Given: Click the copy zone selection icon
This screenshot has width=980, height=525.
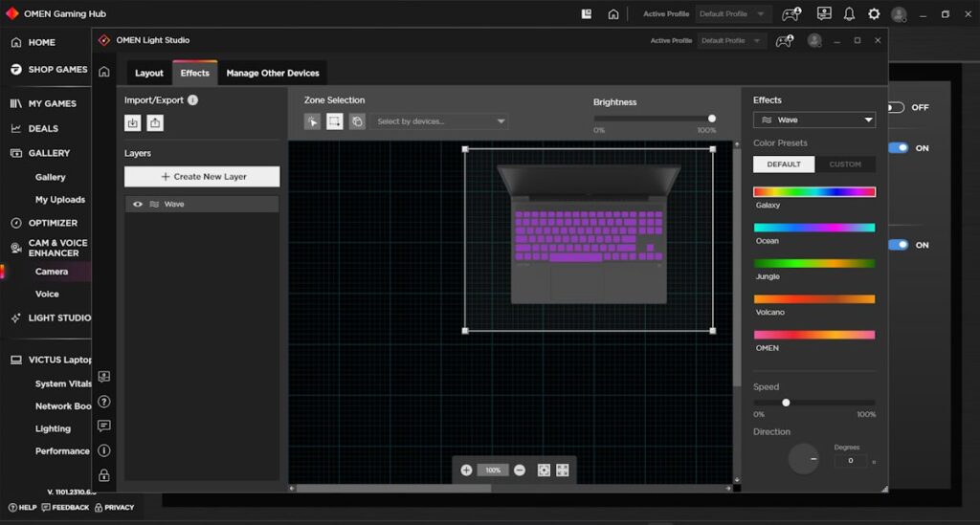Looking at the screenshot, I should [x=357, y=121].
